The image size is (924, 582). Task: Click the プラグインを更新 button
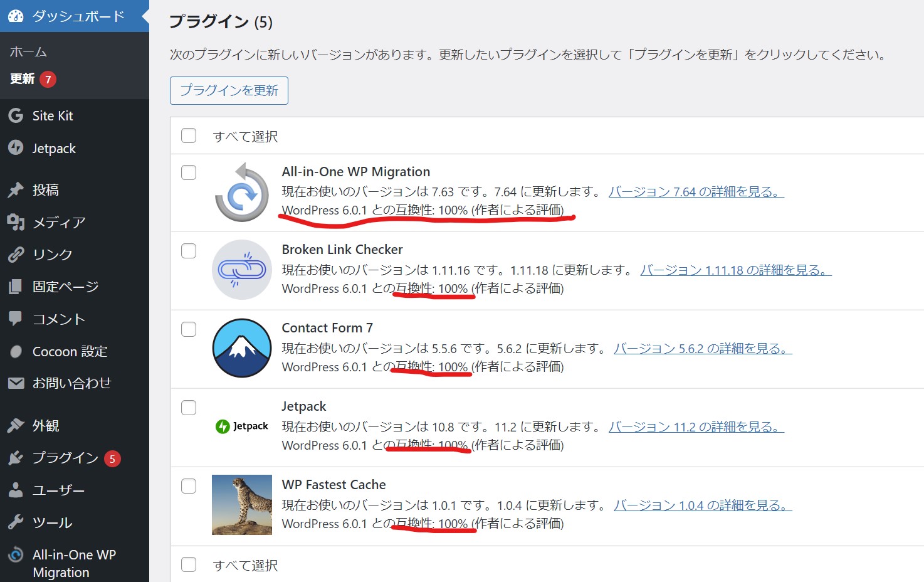click(x=229, y=90)
